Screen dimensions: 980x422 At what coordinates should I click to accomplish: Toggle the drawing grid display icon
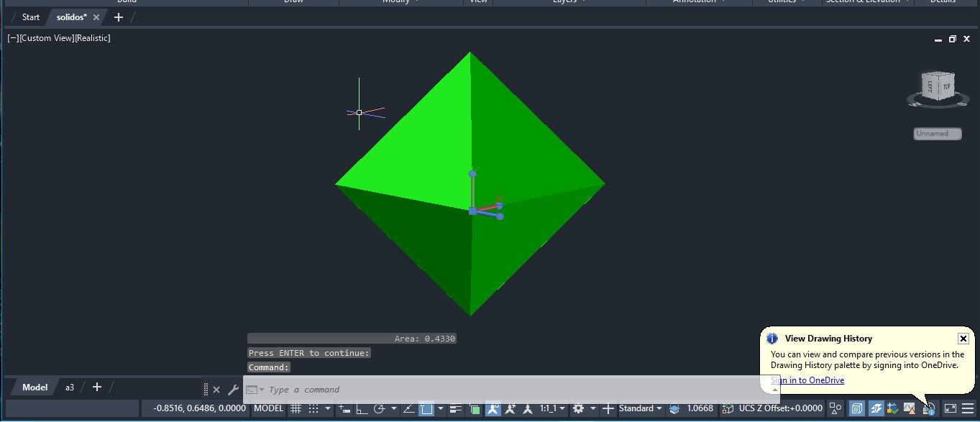pyautogui.click(x=296, y=409)
